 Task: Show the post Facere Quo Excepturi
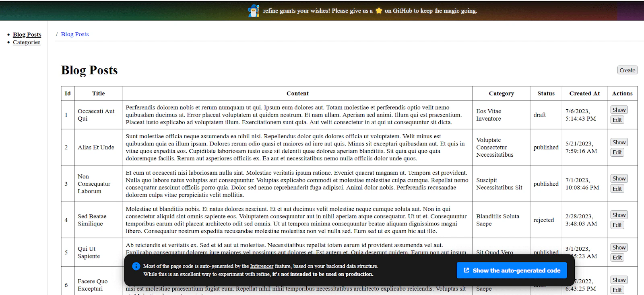tap(619, 280)
